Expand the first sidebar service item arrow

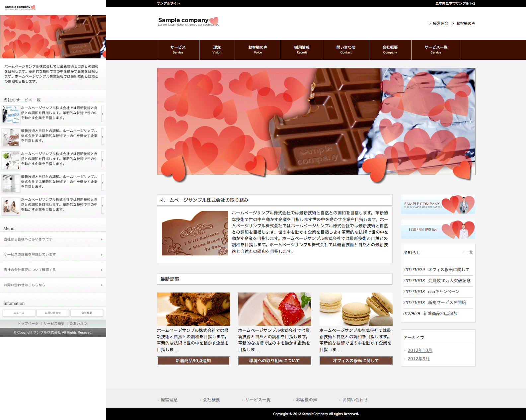click(103, 114)
